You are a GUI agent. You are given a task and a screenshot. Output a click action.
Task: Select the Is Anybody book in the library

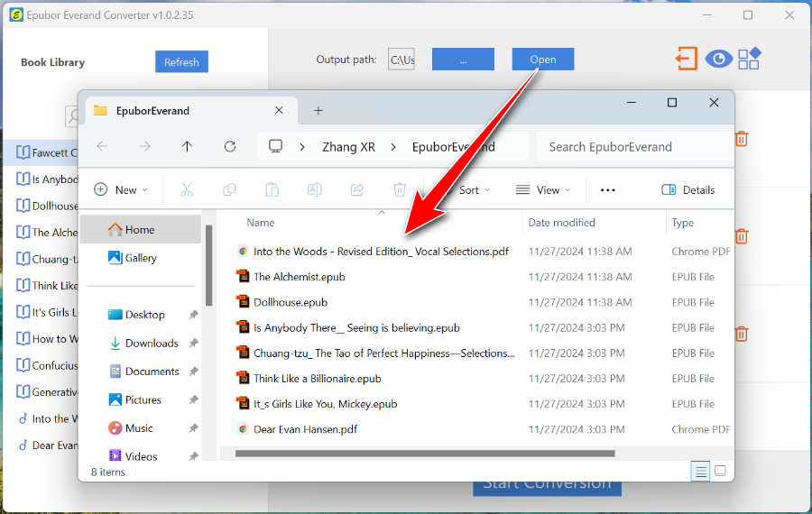point(42,179)
